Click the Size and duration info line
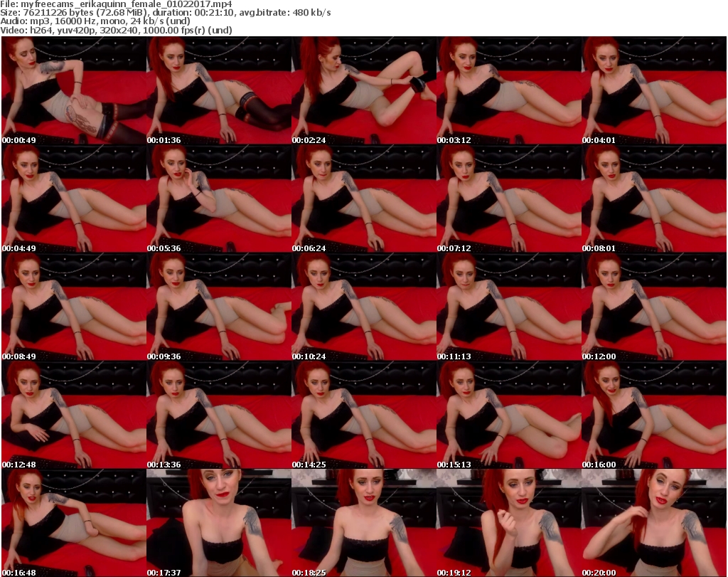The width and height of the screenshot is (728, 577). pos(165,13)
